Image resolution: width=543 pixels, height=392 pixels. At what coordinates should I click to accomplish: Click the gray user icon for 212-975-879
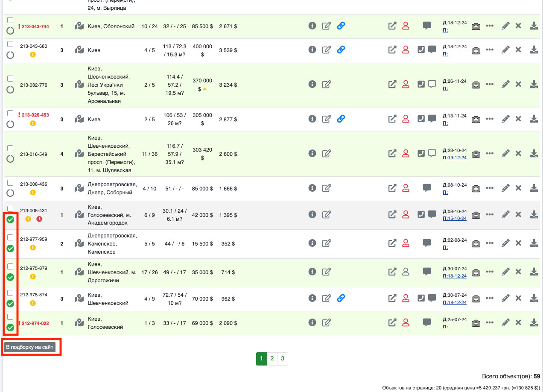[x=406, y=272]
